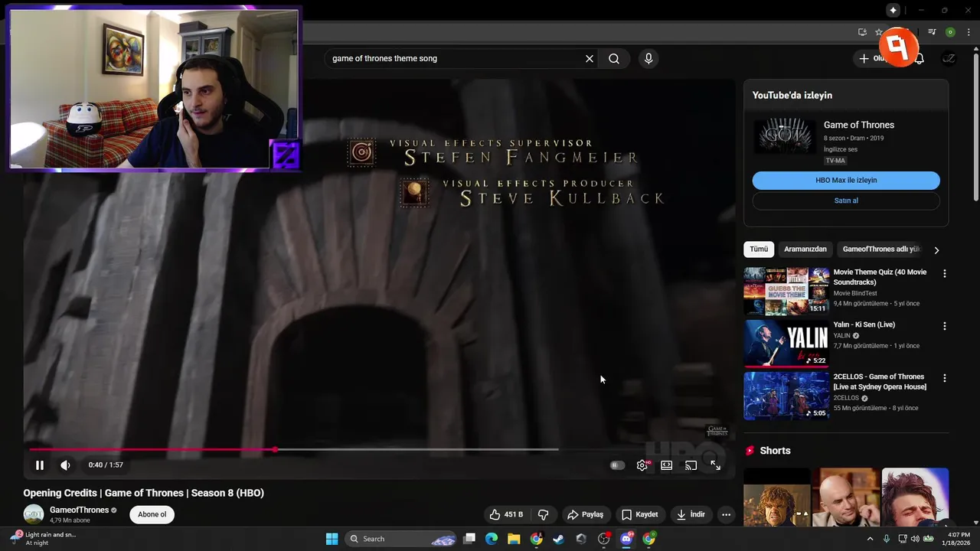980x551 pixels.
Task: Open more actions menu below video
Action: 727,514
